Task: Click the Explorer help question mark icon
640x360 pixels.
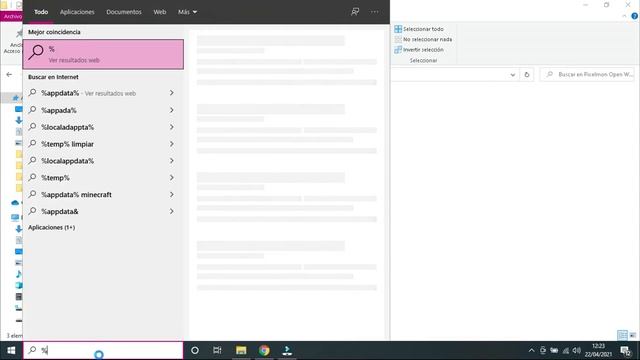Action: [634, 16]
